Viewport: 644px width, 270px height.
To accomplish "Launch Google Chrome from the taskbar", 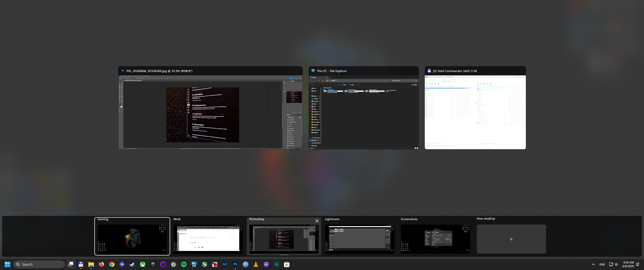I will [x=112, y=264].
